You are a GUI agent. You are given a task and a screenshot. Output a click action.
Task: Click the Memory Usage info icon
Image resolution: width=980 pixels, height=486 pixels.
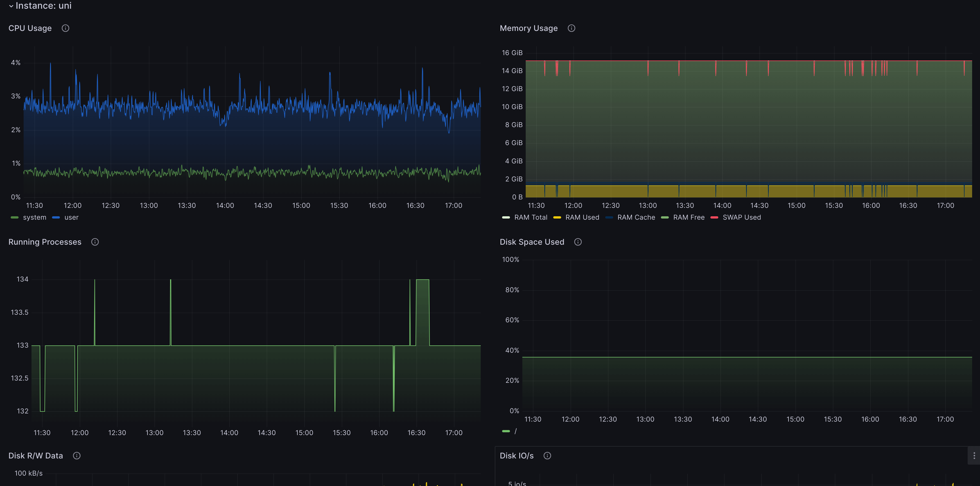tap(571, 28)
